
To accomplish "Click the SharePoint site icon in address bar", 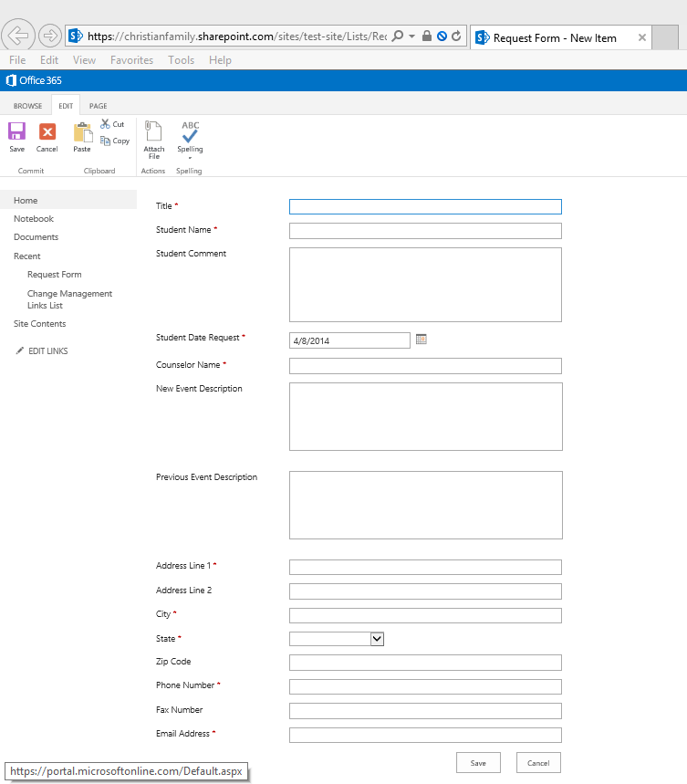I will click(76, 36).
